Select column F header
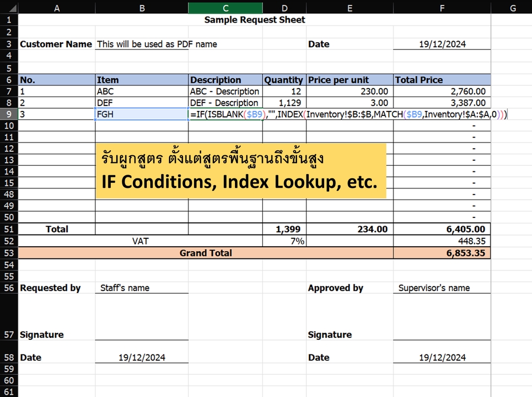This screenshot has height=397, width=532. click(x=442, y=8)
